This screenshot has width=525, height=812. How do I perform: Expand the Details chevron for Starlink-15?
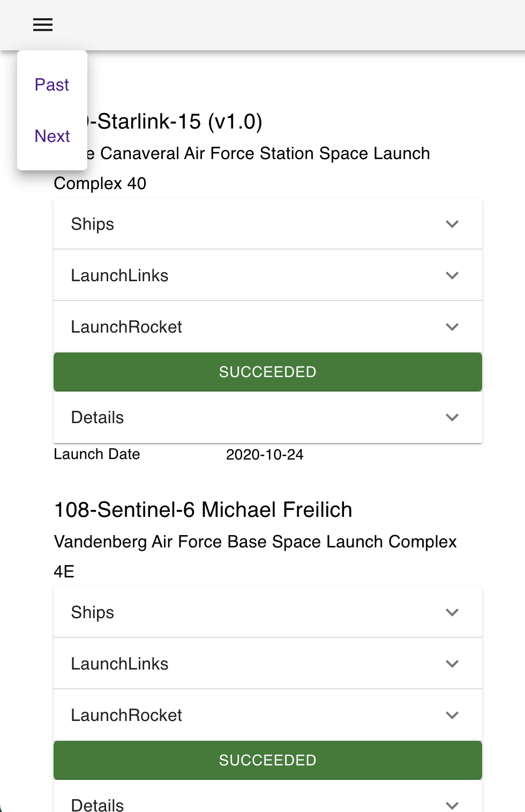pyautogui.click(x=452, y=417)
